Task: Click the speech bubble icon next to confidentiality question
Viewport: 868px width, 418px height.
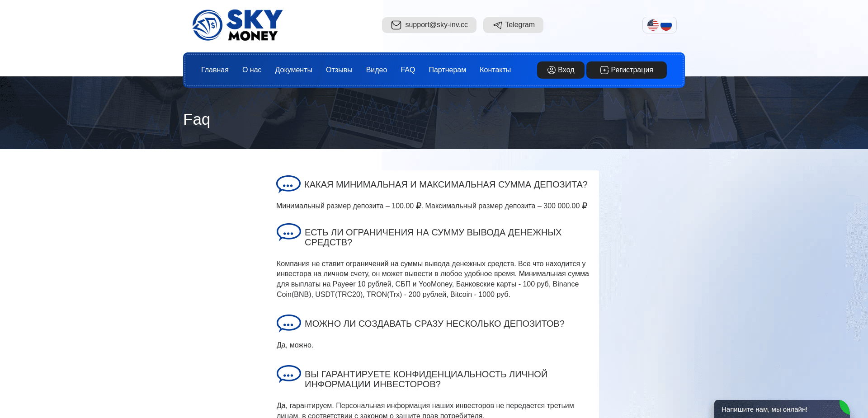Action: (288, 374)
